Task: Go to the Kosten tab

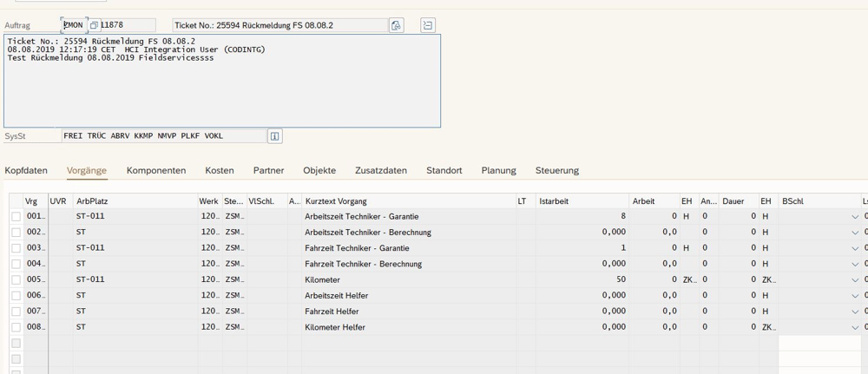Action: pyautogui.click(x=220, y=170)
